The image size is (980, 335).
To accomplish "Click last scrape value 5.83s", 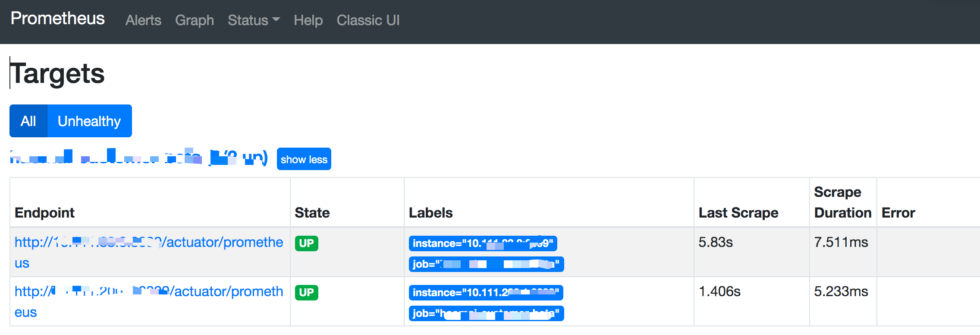I will [716, 242].
